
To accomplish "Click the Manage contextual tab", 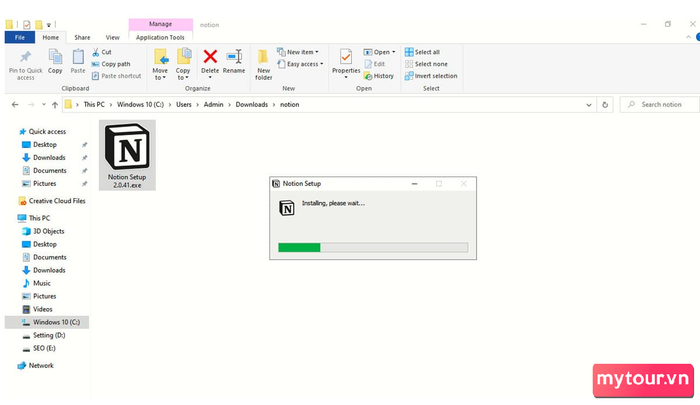I will click(161, 24).
